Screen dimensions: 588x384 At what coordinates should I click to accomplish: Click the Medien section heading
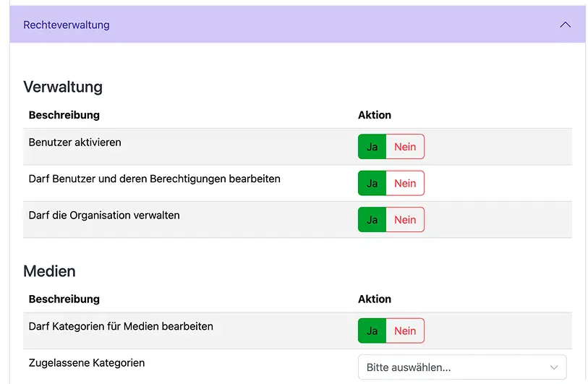tap(49, 271)
